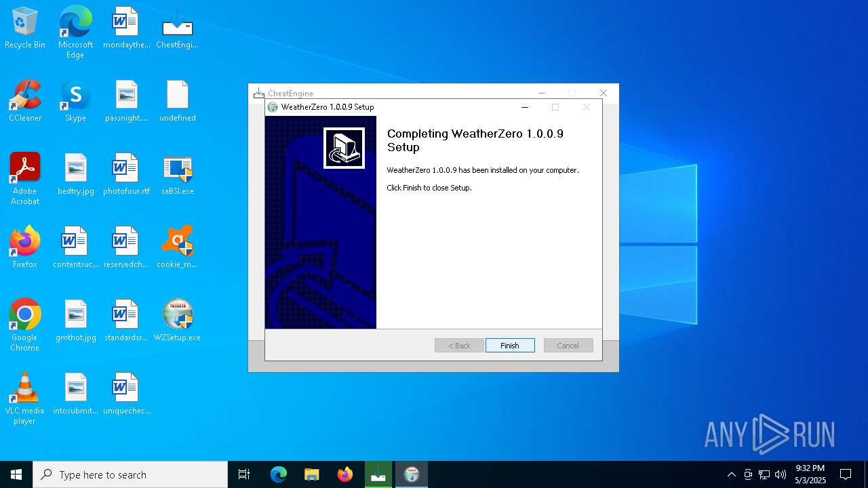Select the cookie_m... installer icon
This screenshot has width=868, height=488.
(x=178, y=247)
